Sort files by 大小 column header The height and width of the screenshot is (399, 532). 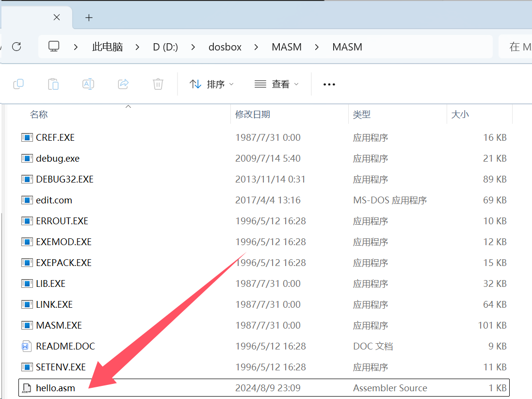pos(460,115)
